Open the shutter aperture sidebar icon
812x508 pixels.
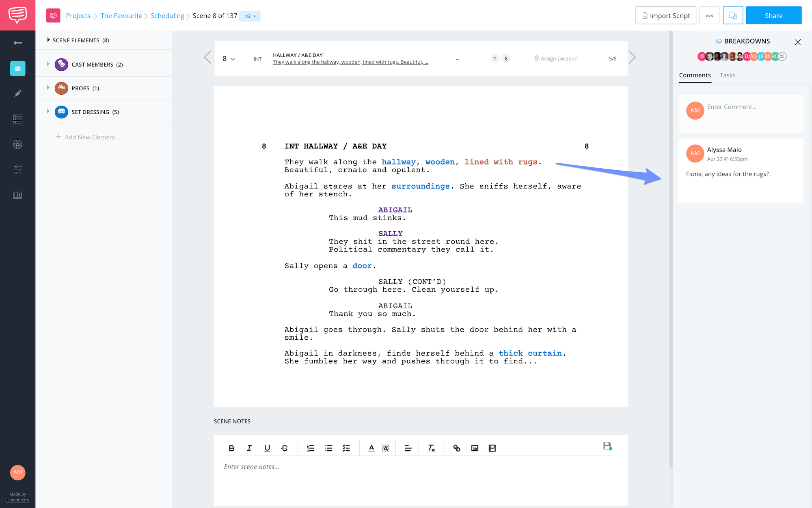(17, 144)
